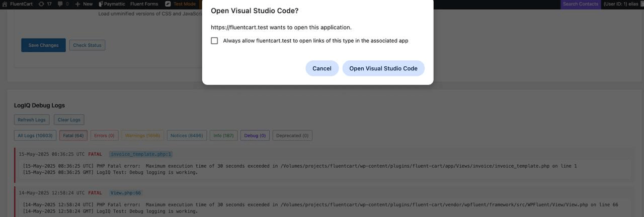Open the updates icon showing 17
This screenshot has width=644, height=217.
[41, 4]
